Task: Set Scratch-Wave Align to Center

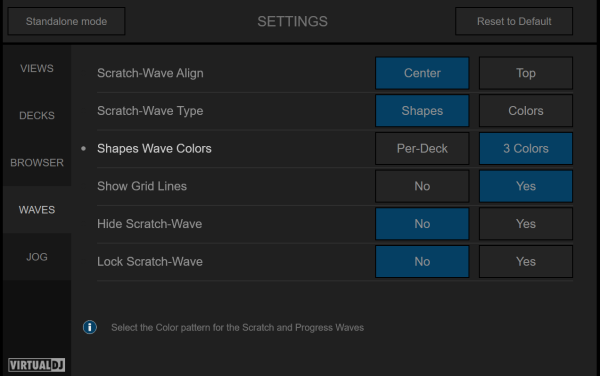Action: [x=422, y=73]
